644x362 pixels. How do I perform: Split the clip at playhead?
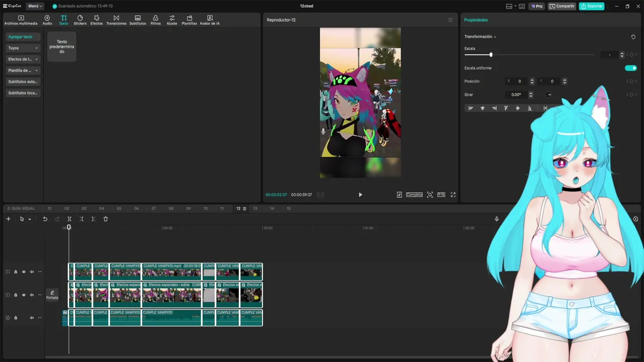pos(69,219)
